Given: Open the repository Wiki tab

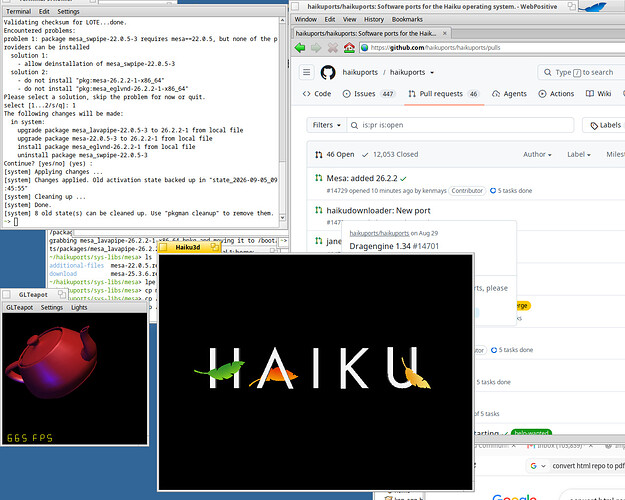Looking at the screenshot, I should pos(598,94).
